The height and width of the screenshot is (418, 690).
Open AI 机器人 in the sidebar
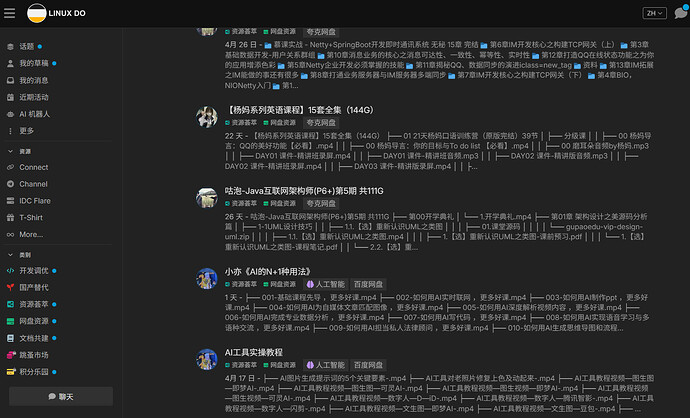point(34,114)
